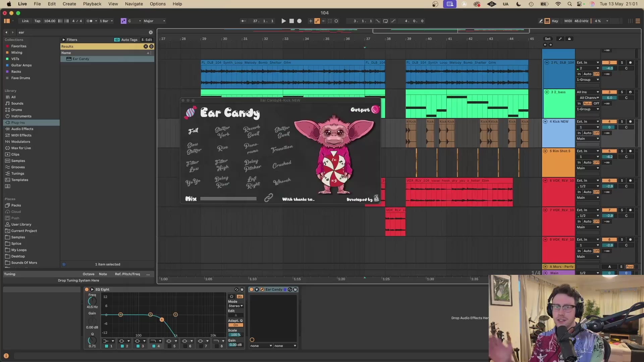
Task: Click the EQ Eight audition headphone icon
Action: pyautogui.click(x=231, y=297)
